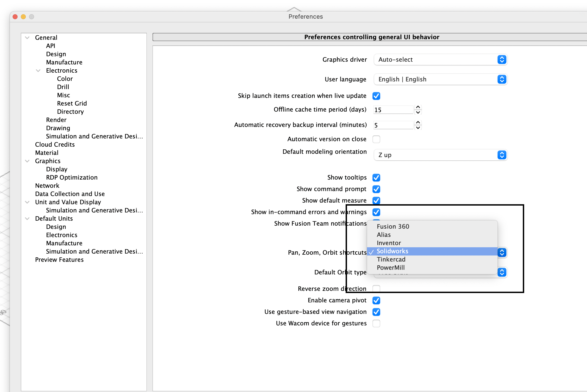This screenshot has width=587, height=392.
Task: Select Drawing in the preferences tree
Action: (x=58, y=128)
